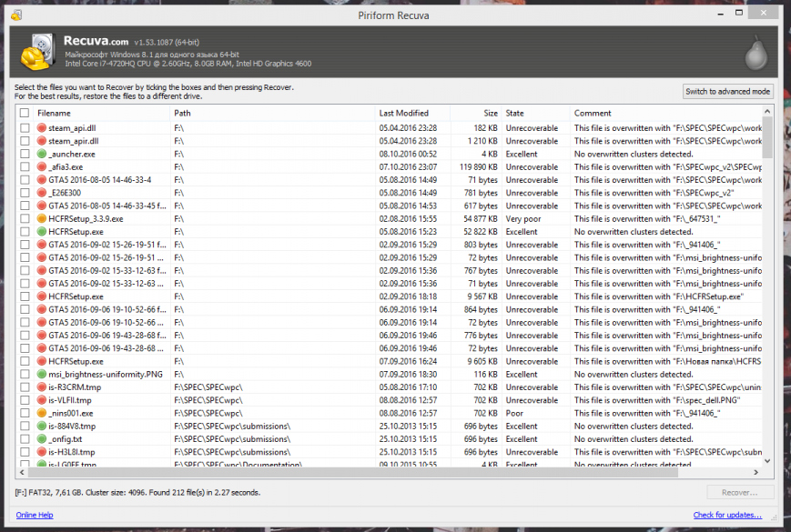Screen dimensions: 791x532
Task: Click the Recuva hard hat logo icon
Action: [38, 52]
